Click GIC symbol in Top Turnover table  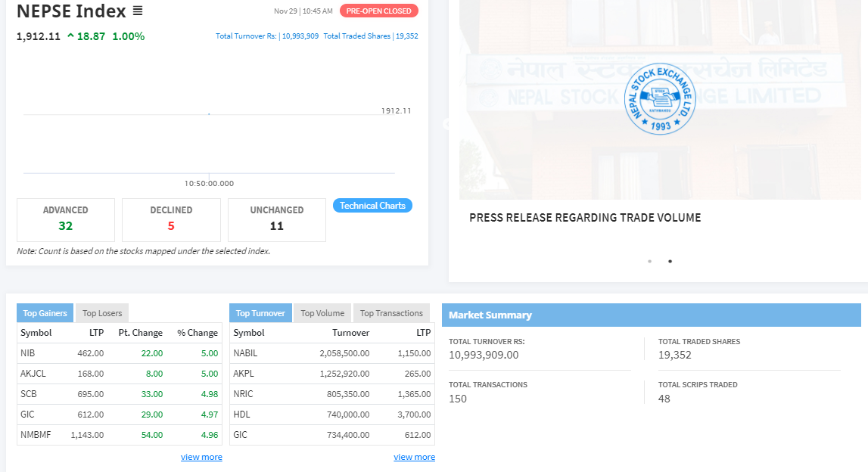point(240,435)
